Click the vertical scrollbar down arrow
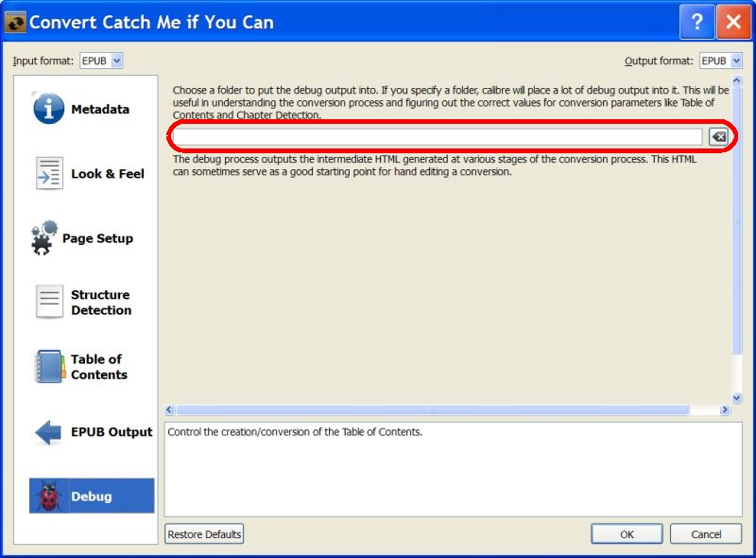Image resolution: width=756 pixels, height=558 pixels. click(737, 398)
